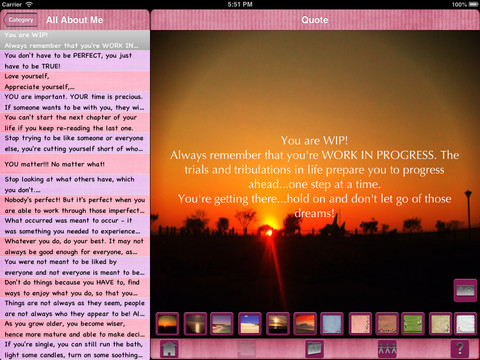Viewport: 480px width, 360px height.
Task: Select quote 'Whatever you do, do your best'
Action: pos(75,247)
